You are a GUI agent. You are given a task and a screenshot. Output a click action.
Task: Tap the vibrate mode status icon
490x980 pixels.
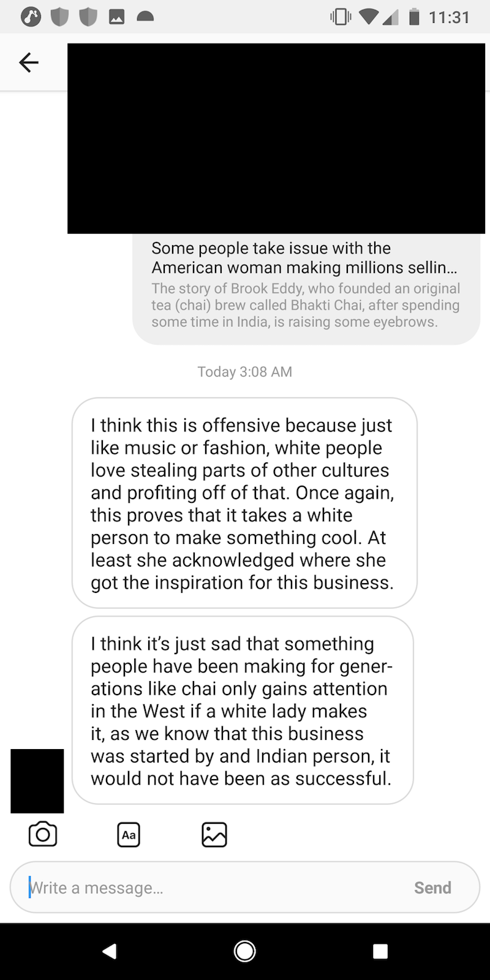point(341,17)
